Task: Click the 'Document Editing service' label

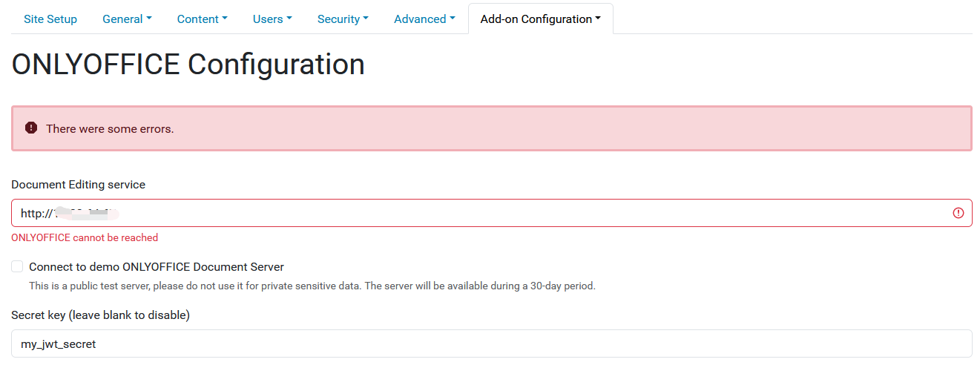Action: (79, 185)
